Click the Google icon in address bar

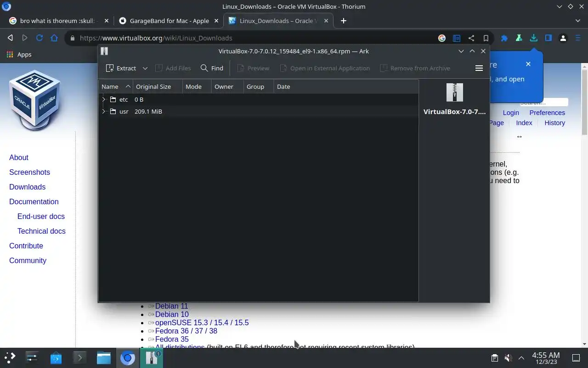[442, 38]
